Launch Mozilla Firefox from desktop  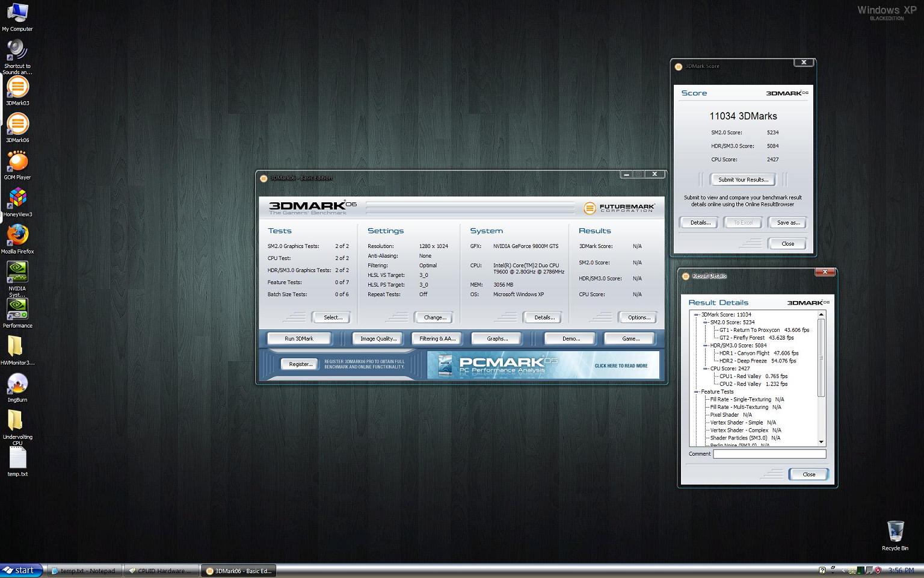17,240
